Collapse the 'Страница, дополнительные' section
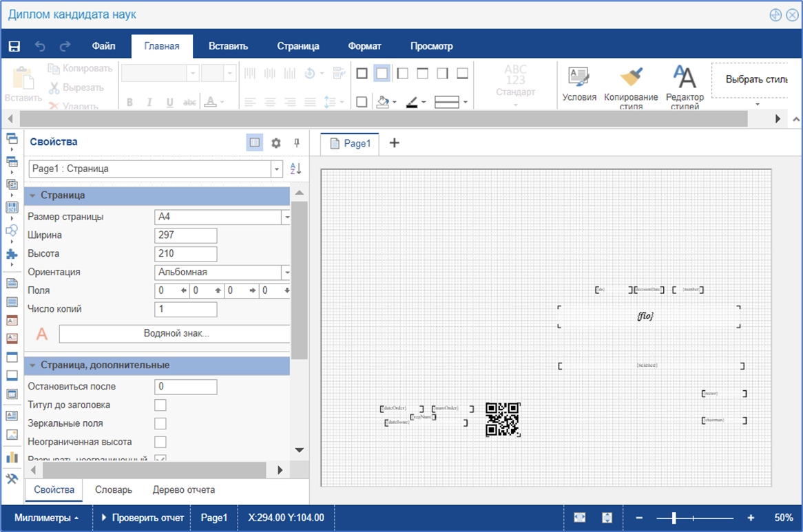This screenshot has height=532, width=803. (x=32, y=365)
